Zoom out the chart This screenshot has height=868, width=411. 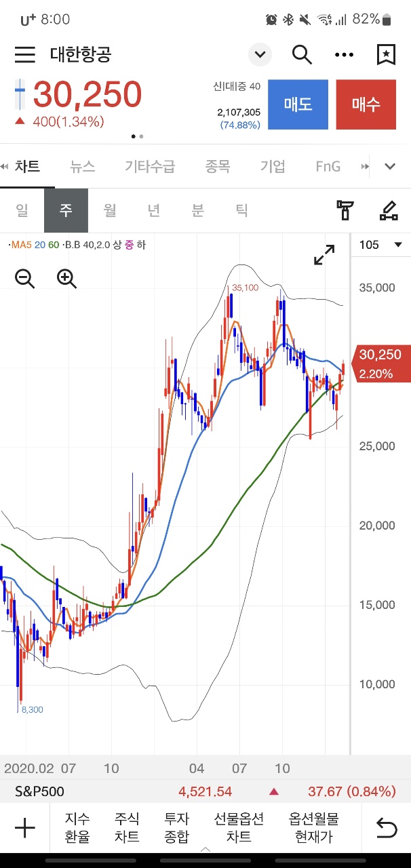point(25,278)
